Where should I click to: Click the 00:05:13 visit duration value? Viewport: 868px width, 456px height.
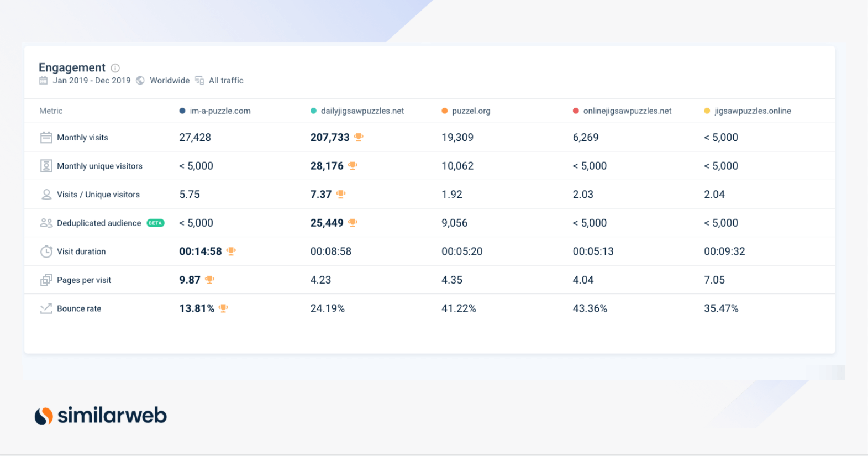coord(593,251)
